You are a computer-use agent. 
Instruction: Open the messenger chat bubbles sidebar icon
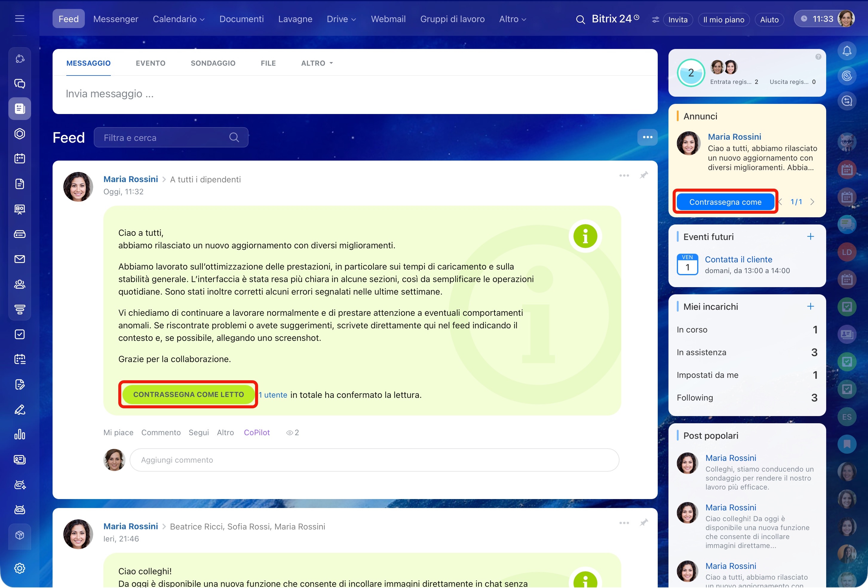[19, 83]
